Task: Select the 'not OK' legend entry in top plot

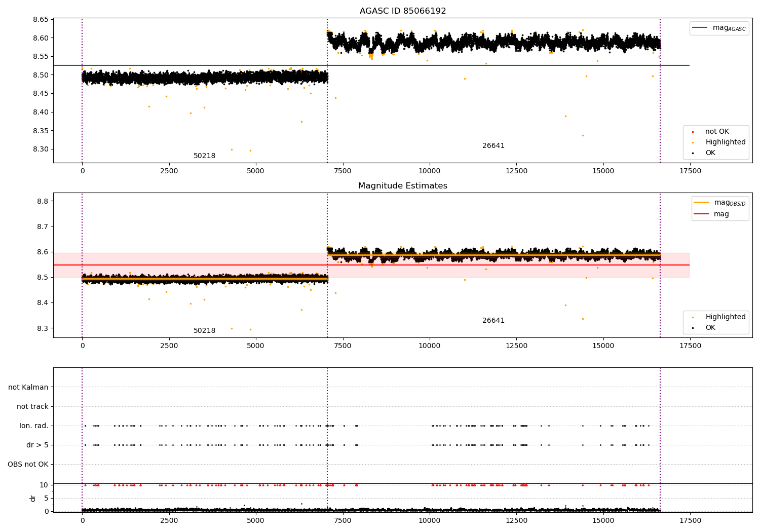Action: point(716,132)
